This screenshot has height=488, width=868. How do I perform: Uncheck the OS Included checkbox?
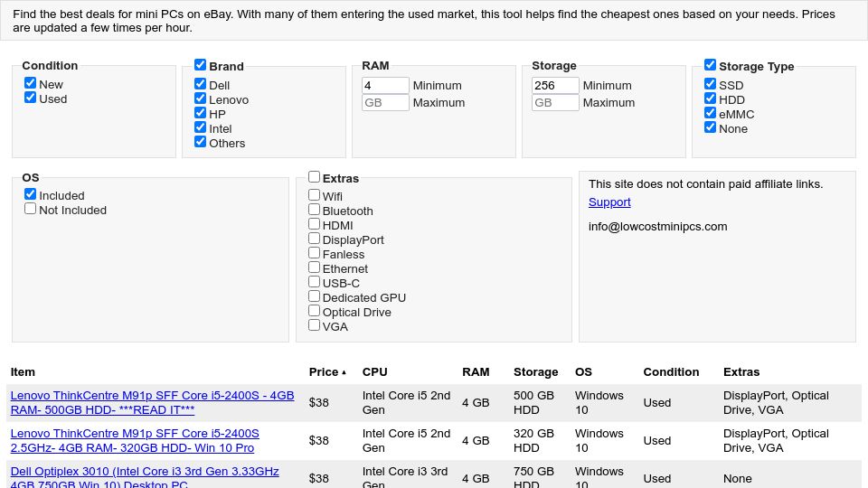coord(31,194)
